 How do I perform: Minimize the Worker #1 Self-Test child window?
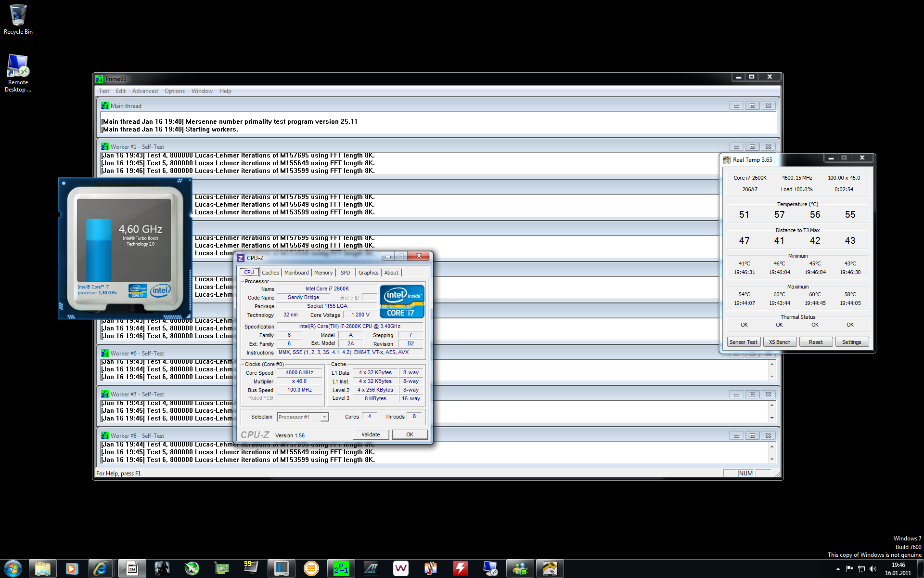click(x=736, y=146)
